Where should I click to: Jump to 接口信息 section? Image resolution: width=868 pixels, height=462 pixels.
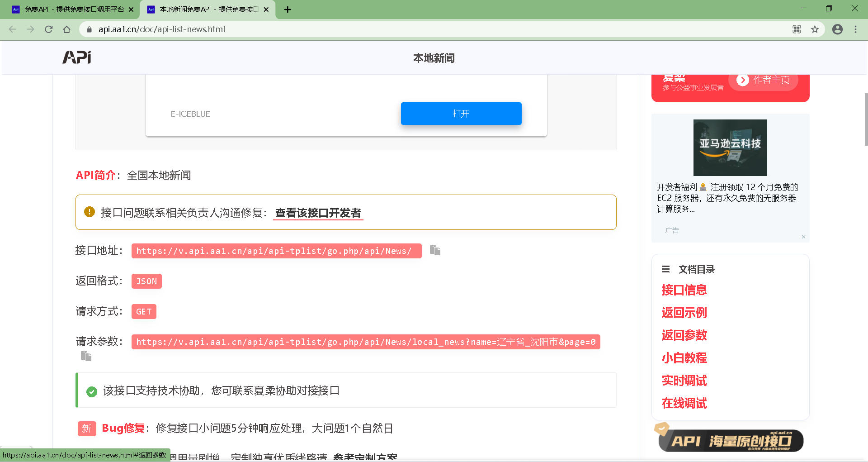click(684, 290)
